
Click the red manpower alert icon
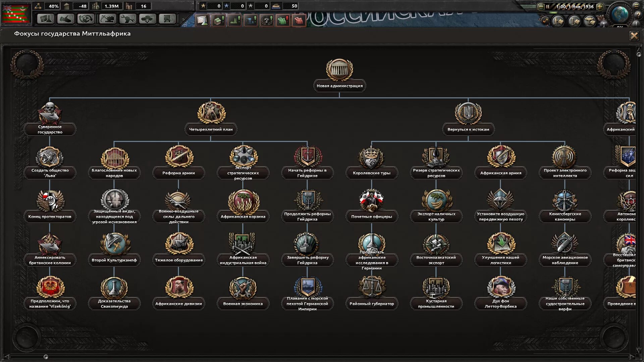(x=299, y=20)
